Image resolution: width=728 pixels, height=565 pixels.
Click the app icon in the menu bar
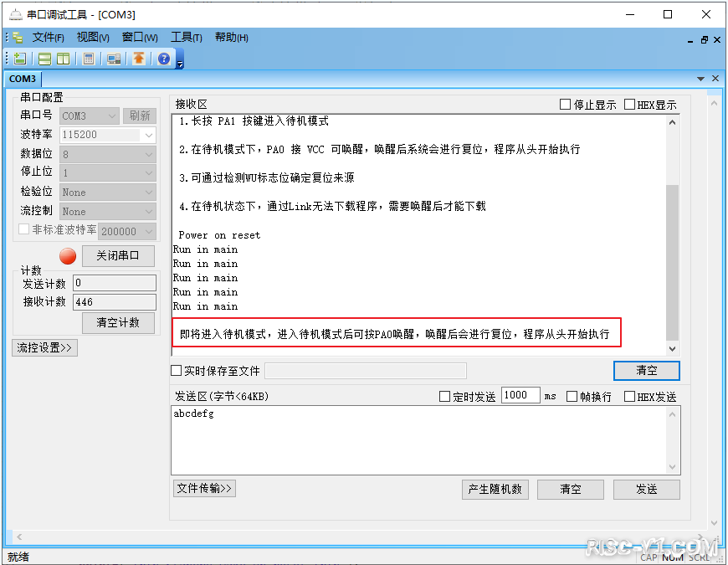(18, 37)
